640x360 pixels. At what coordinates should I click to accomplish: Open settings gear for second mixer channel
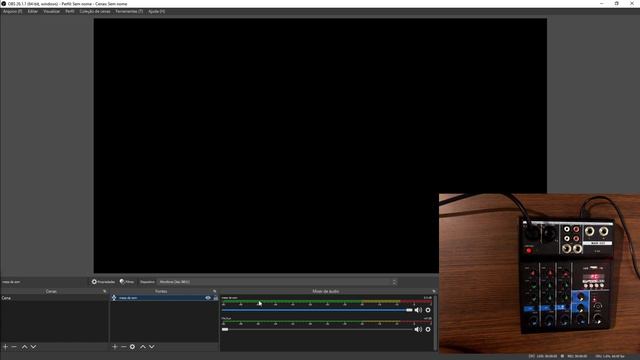click(x=428, y=329)
